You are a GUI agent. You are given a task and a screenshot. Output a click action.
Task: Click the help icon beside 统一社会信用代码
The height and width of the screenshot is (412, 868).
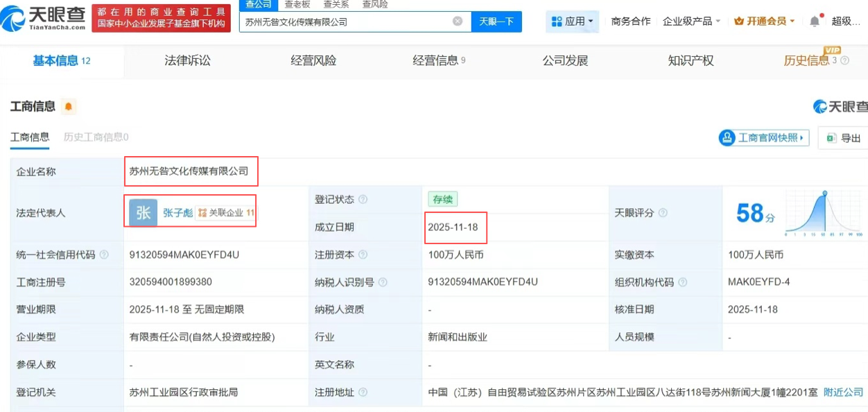coord(104,255)
